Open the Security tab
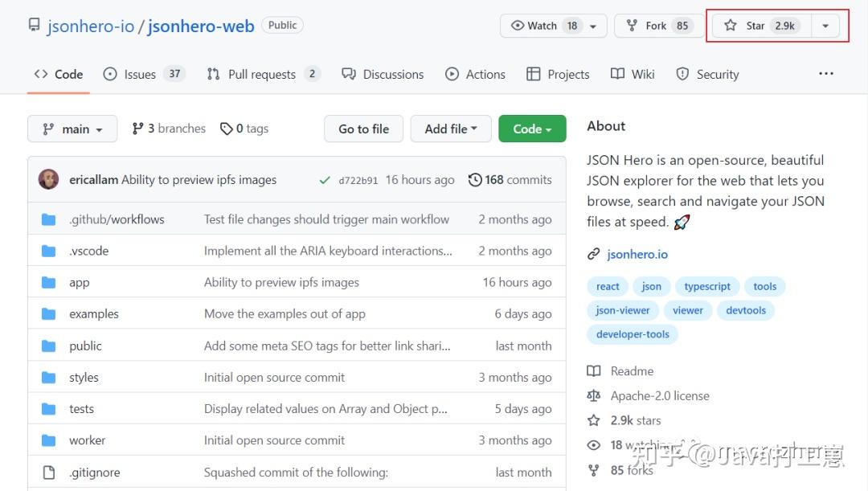The width and height of the screenshot is (868, 491). click(x=707, y=74)
